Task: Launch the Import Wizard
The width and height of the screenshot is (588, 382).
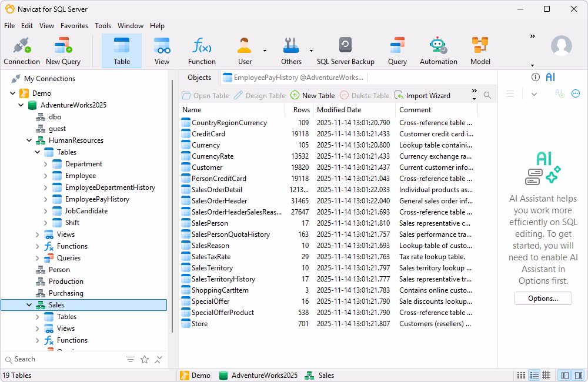Action: 422,95
